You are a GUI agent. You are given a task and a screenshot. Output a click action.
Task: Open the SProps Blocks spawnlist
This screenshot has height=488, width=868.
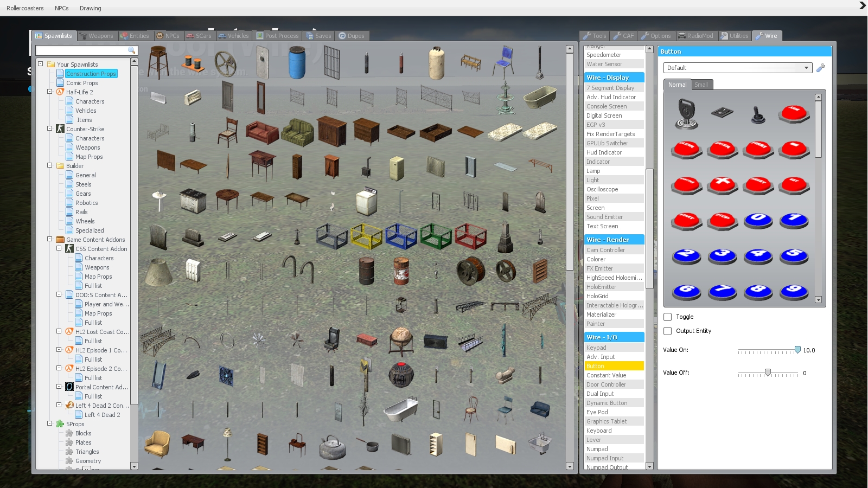pyautogui.click(x=84, y=433)
